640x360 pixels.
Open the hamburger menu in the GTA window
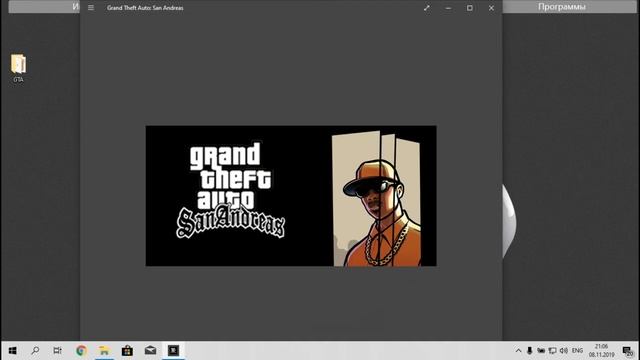pos(91,8)
